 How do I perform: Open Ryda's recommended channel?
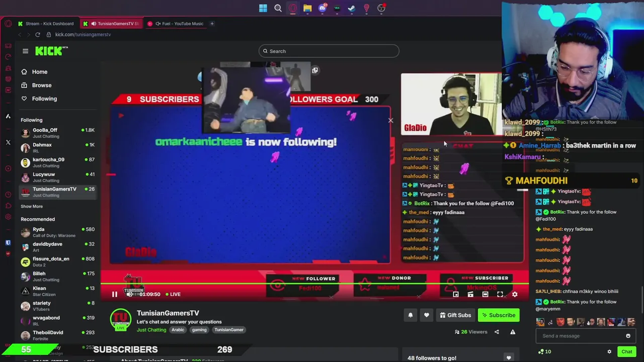click(x=57, y=232)
